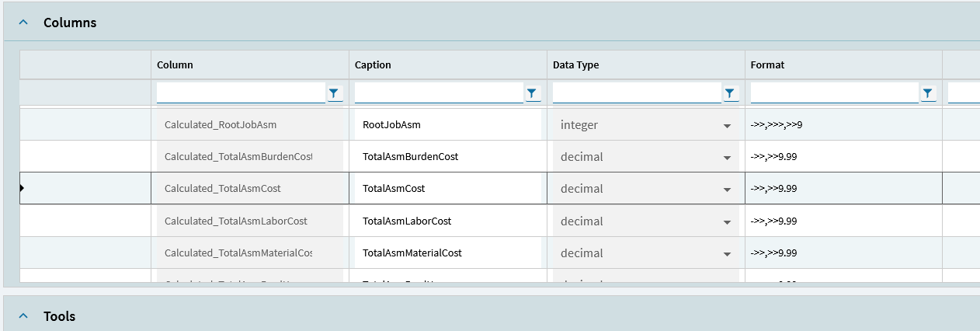Open Data Type dropdown for TotalAsmLaborCost row
The width and height of the screenshot is (980, 331).
click(x=727, y=221)
